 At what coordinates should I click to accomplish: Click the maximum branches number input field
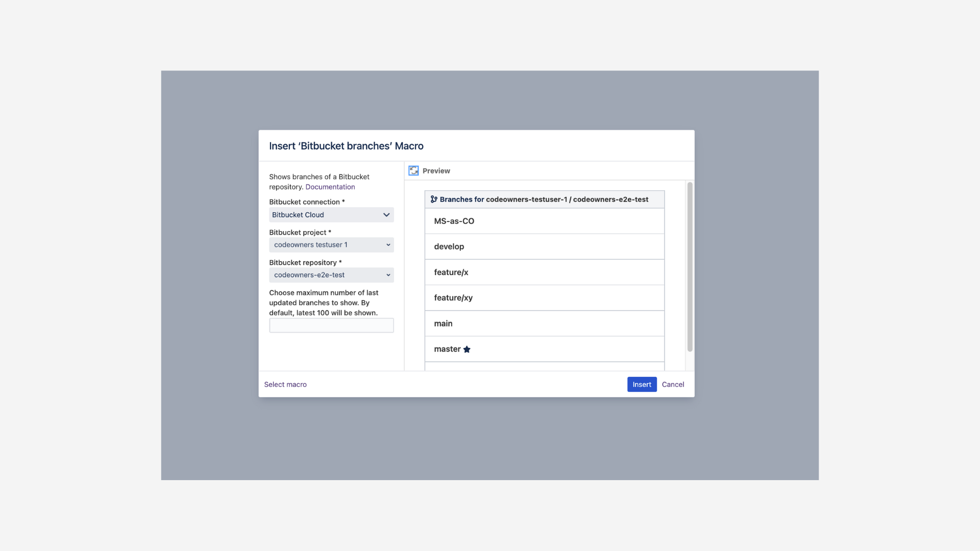331,325
